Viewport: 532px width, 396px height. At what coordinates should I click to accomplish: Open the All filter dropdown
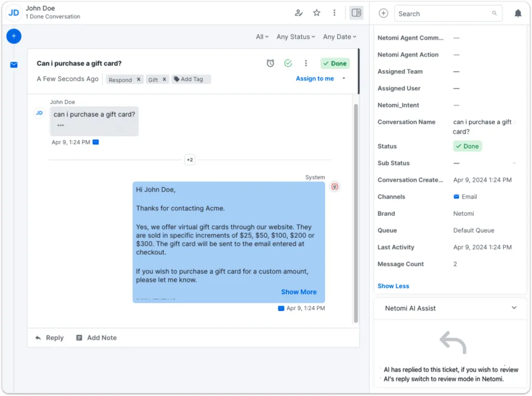pyautogui.click(x=262, y=37)
